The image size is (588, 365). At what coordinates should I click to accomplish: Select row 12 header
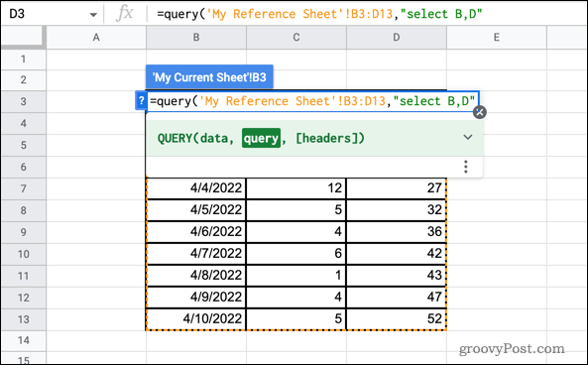pos(23,298)
